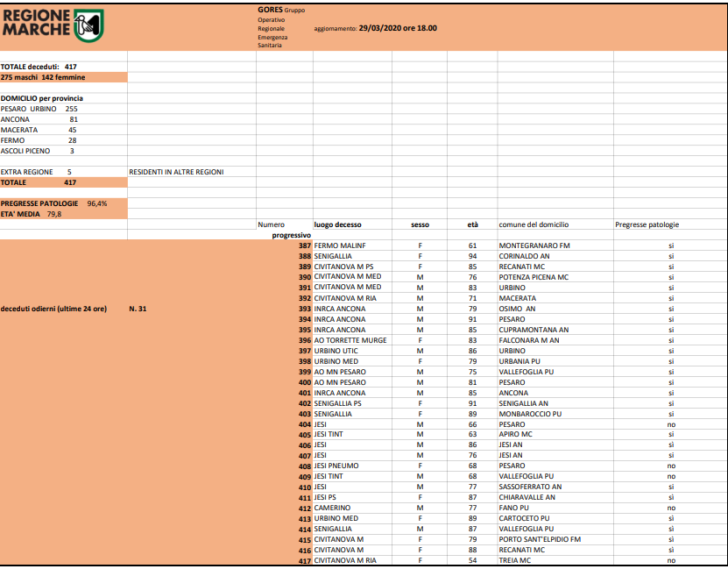Click the PESARO URBINO 255 row
Image resolution: width=728 pixels, height=569 pixels.
tap(39, 110)
